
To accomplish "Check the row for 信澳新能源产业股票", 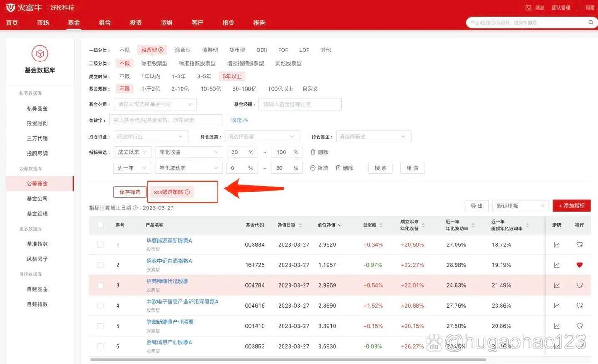I will click(100, 325).
